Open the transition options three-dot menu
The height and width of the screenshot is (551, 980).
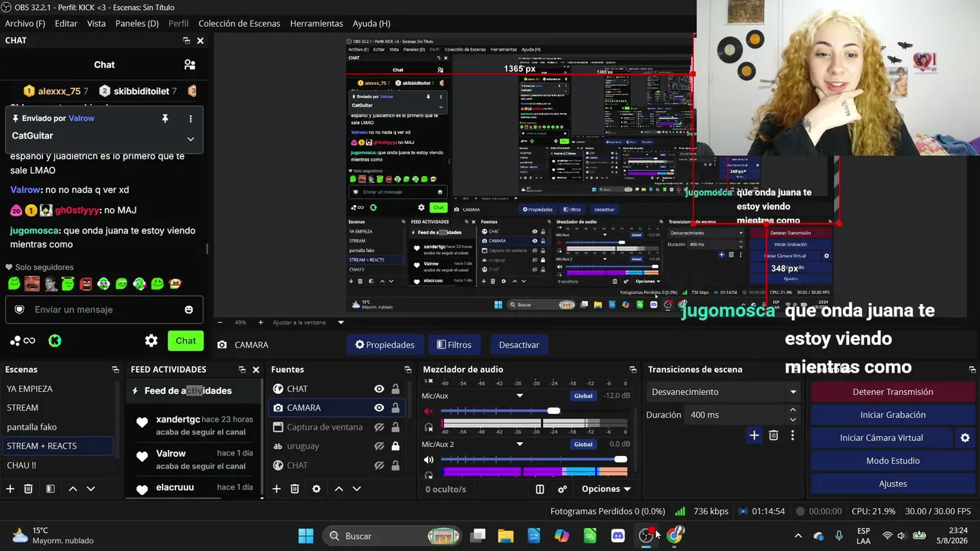tap(792, 435)
